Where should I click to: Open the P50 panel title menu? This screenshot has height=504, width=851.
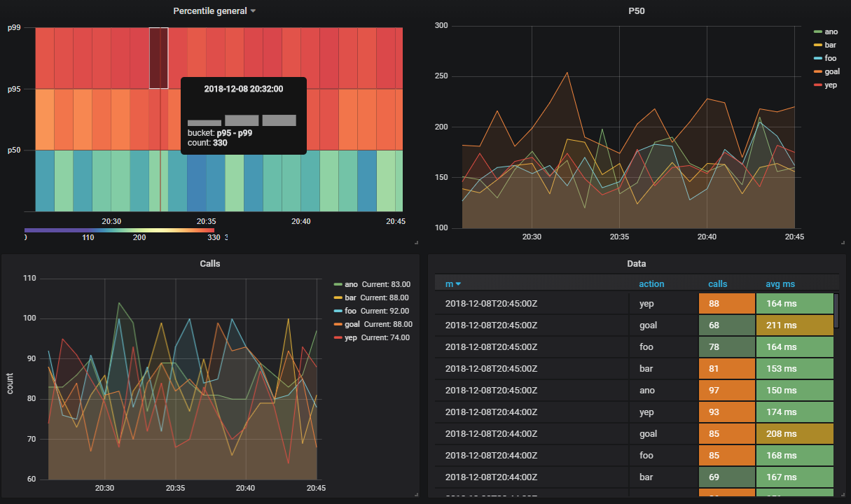pyautogui.click(x=637, y=10)
